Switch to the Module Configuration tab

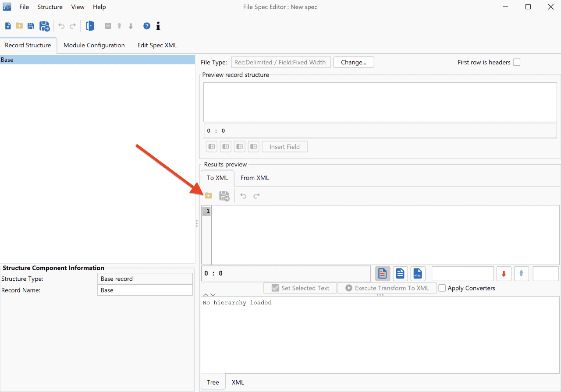click(x=94, y=45)
